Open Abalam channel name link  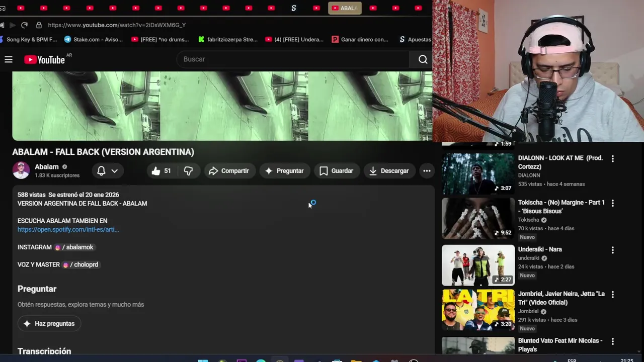click(x=47, y=167)
